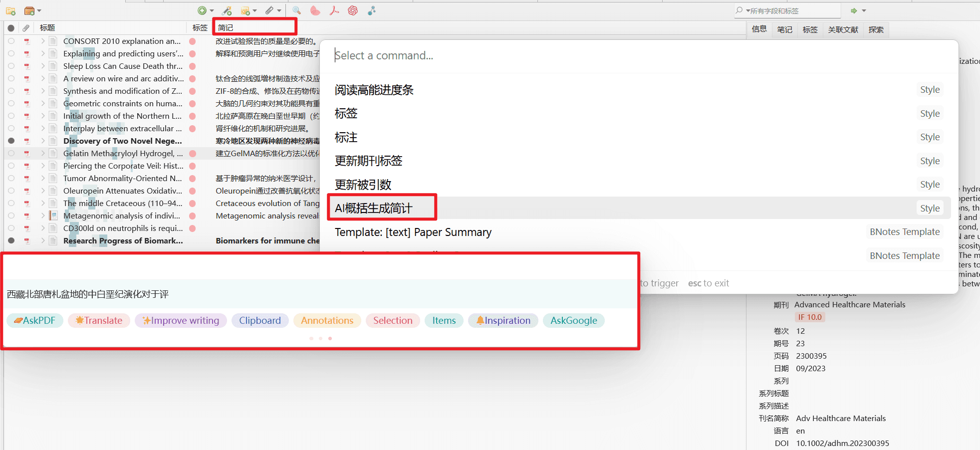Click the blue network-share plugin icon
The width and height of the screenshot is (980, 450).
coord(372,10)
